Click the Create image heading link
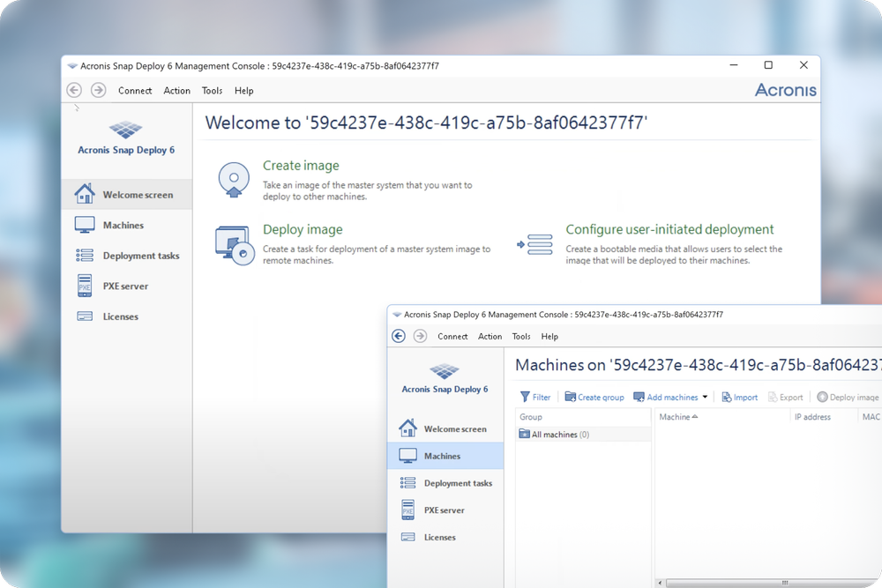Viewport: 882px width, 588px height. (x=301, y=166)
